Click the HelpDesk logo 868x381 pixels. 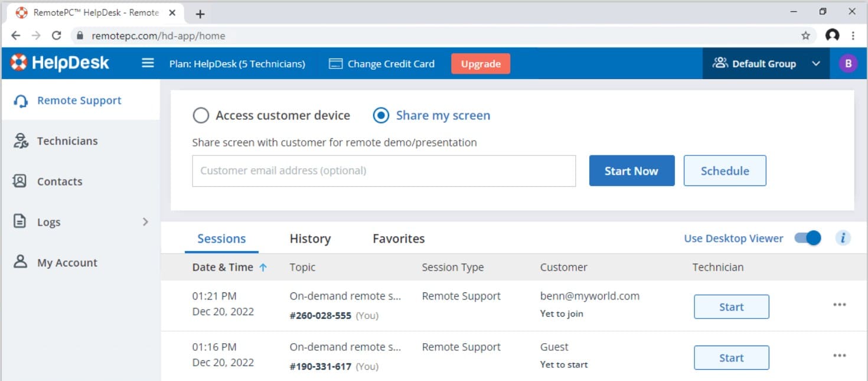pyautogui.click(x=60, y=63)
